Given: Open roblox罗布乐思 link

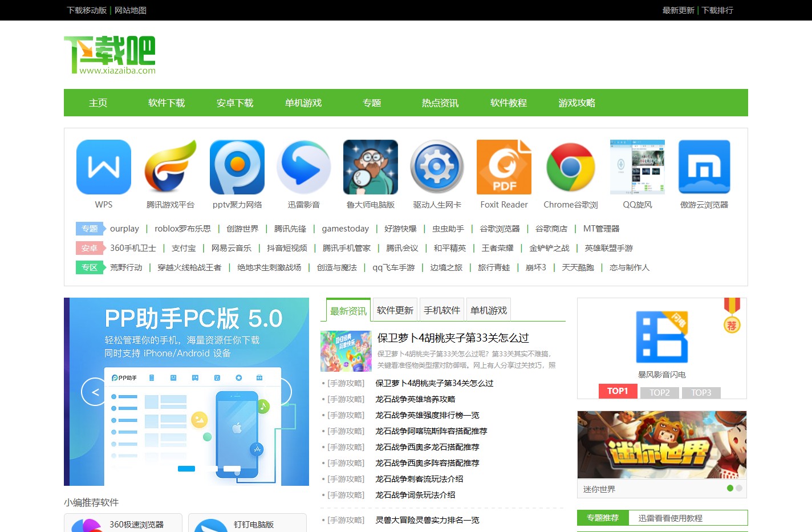Looking at the screenshot, I should (182, 229).
